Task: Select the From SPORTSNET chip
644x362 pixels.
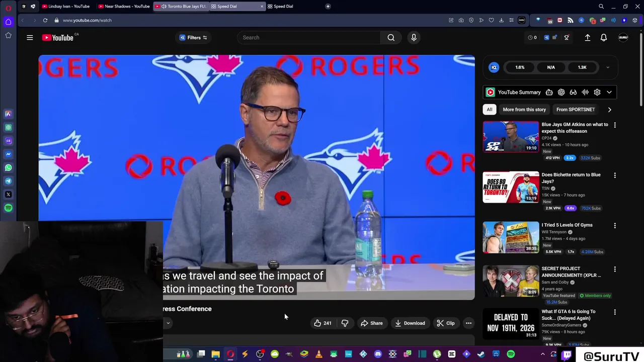Action: coord(576,110)
